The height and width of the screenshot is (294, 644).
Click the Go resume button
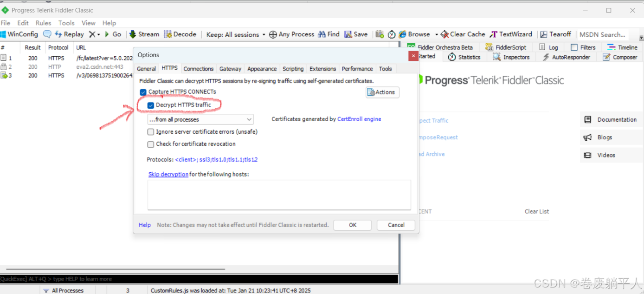click(113, 34)
